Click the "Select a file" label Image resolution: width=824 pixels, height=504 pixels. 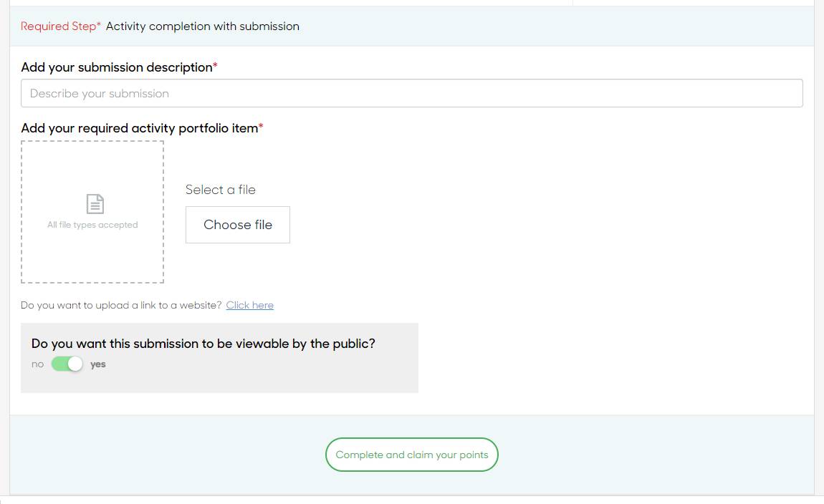coord(220,190)
